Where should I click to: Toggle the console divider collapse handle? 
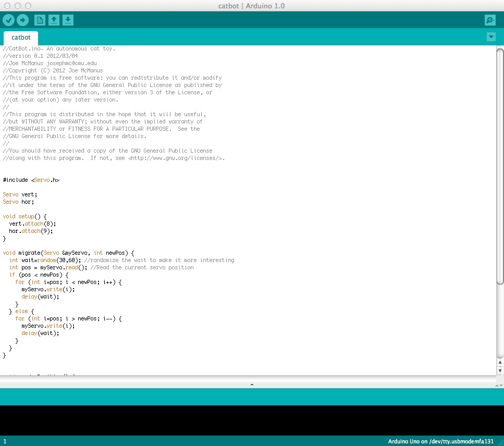coord(252,385)
